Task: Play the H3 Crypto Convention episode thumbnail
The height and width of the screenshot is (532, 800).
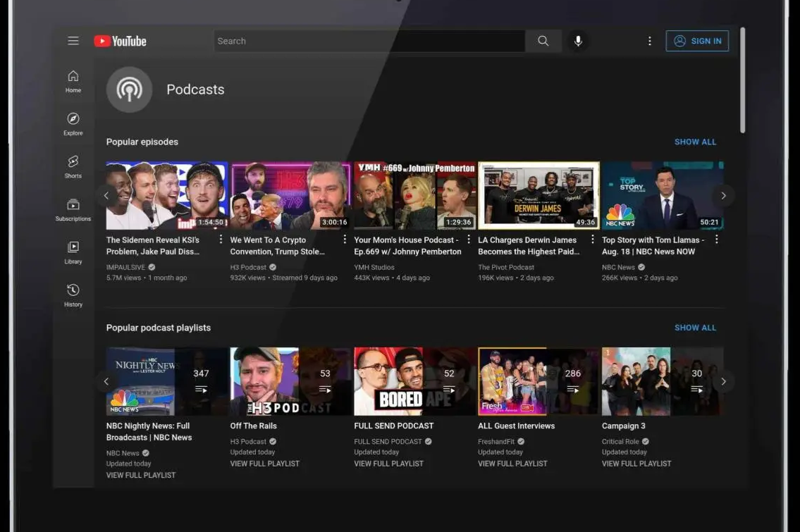Action: click(291, 195)
